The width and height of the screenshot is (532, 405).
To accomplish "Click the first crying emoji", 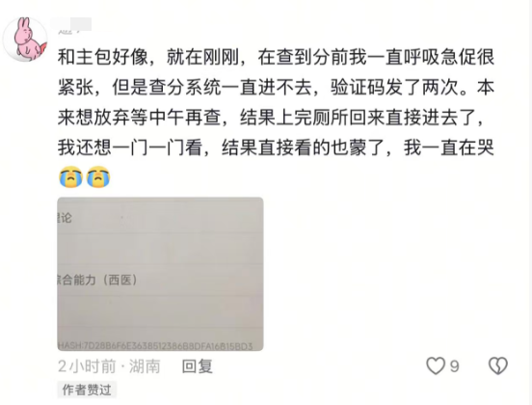I will pyautogui.click(x=71, y=176).
